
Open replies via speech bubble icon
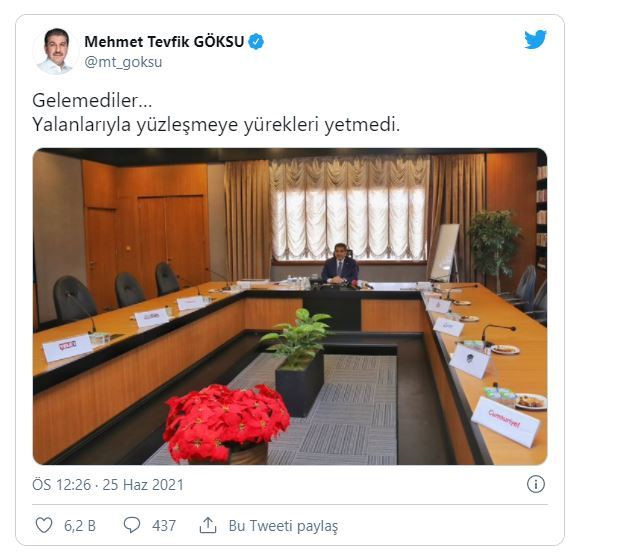tap(132, 525)
